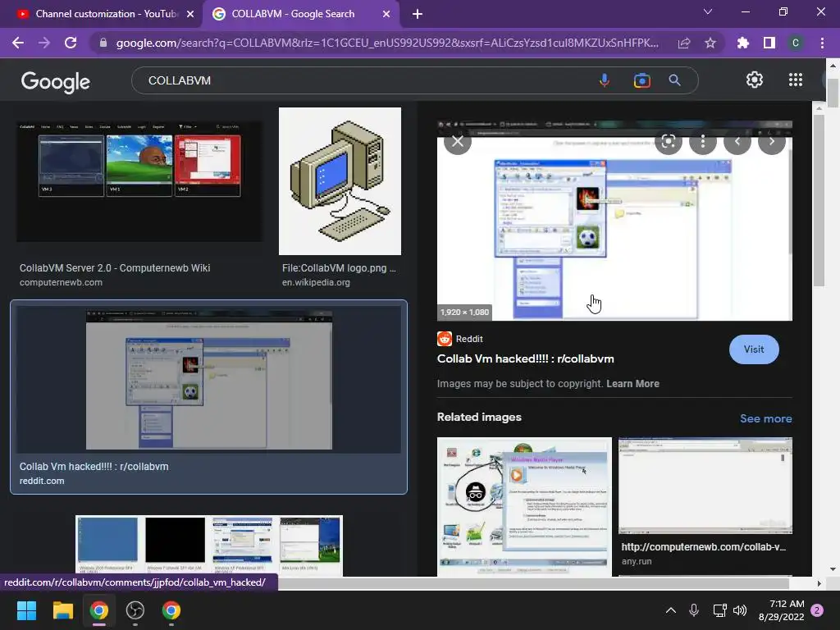The image size is (840, 630).
Task: Bookmark this page with the star icon
Action: coord(710,43)
